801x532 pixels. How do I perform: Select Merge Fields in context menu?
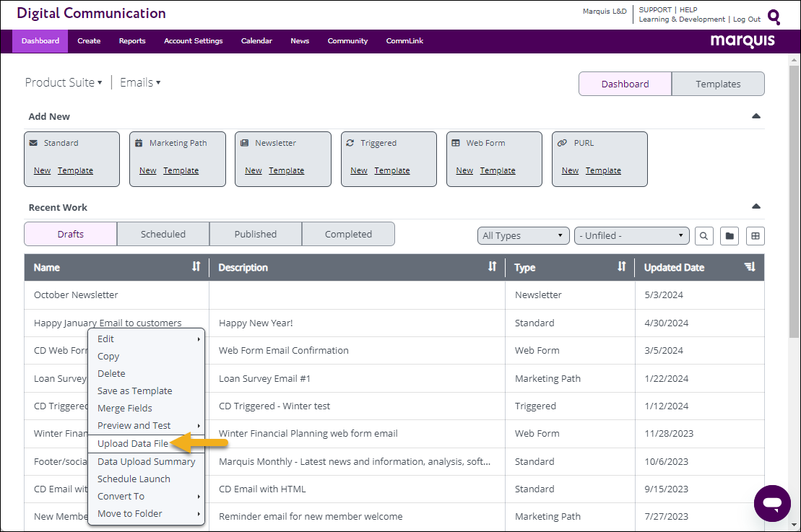147,409
